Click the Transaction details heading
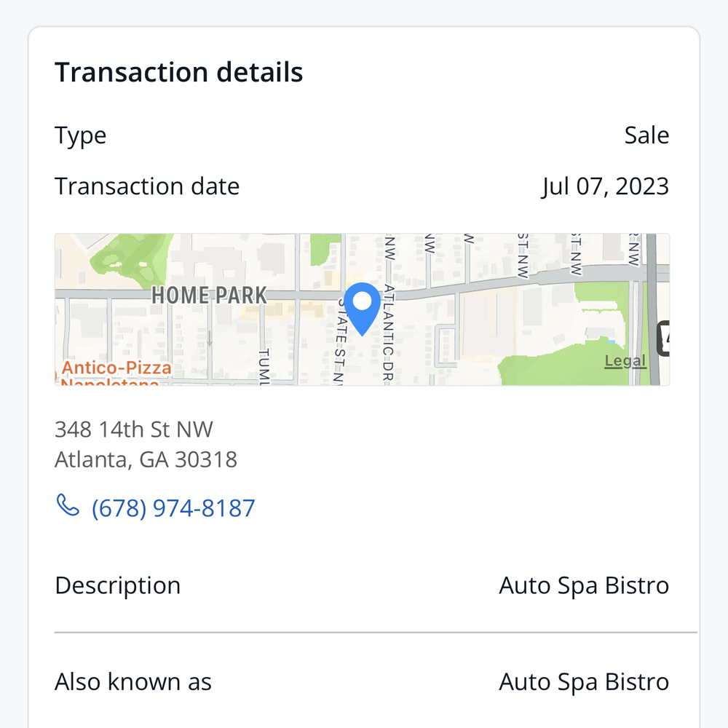728x728 pixels. pyautogui.click(x=179, y=72)
